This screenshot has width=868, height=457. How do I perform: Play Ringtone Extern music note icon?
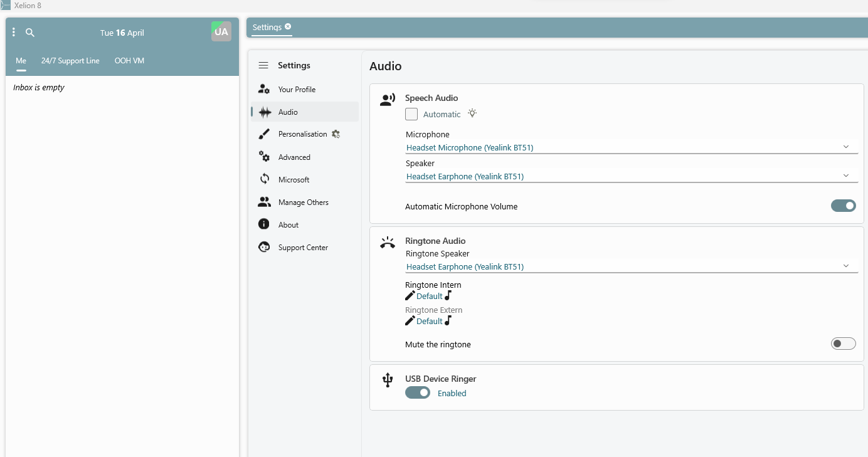click(448, 321)
